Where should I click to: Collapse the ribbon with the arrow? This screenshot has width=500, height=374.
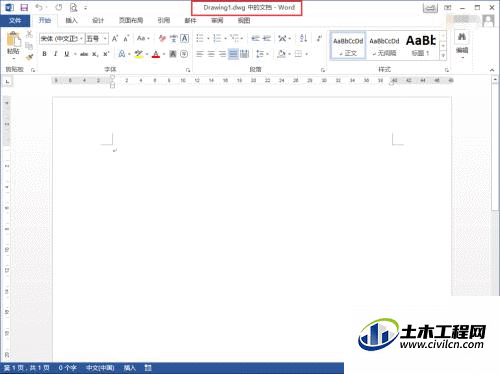pyautogui.click(x=492, y=70)
